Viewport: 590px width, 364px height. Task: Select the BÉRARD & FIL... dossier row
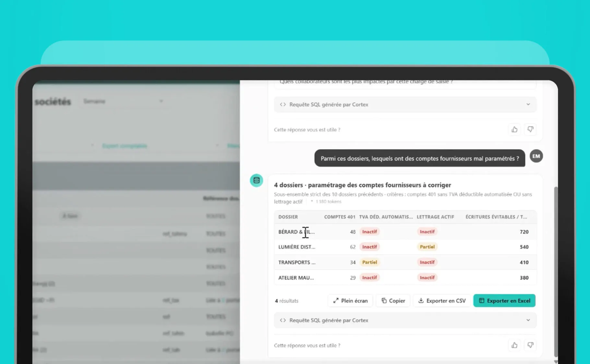point(405,232)
